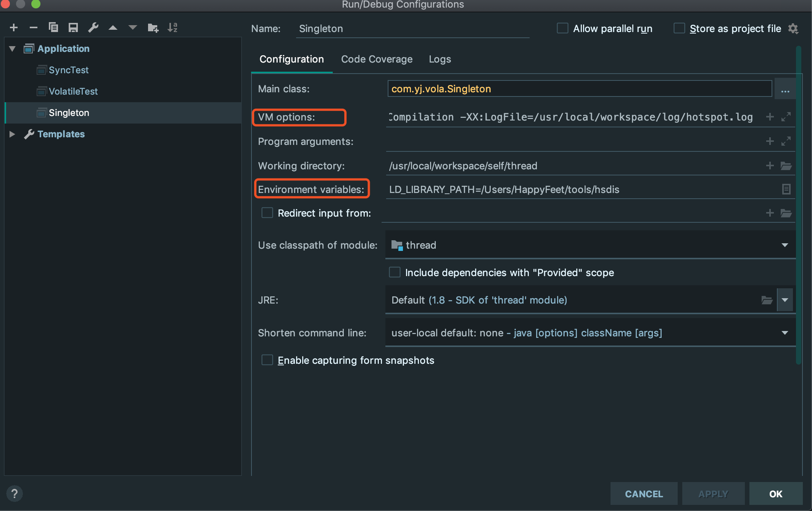Image resolution: width=812 pixels, height=511 pixels.
Task: Click the copy configuration icon
Action: (53, 28)
